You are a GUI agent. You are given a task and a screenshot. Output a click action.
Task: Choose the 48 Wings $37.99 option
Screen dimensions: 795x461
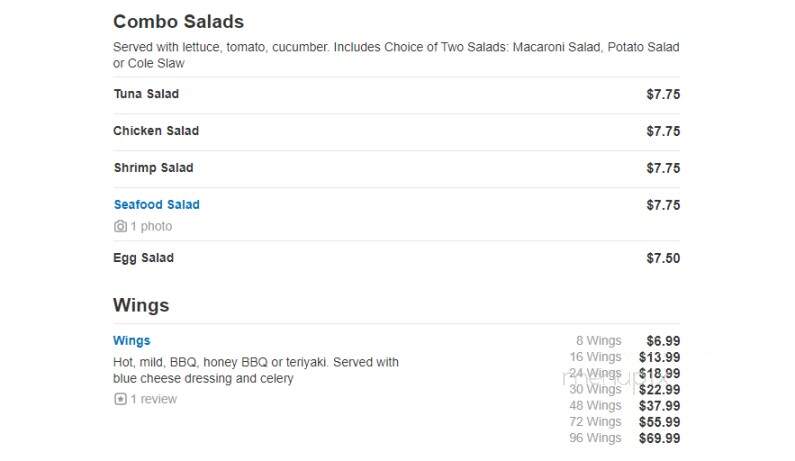click(x=625, y=406)
